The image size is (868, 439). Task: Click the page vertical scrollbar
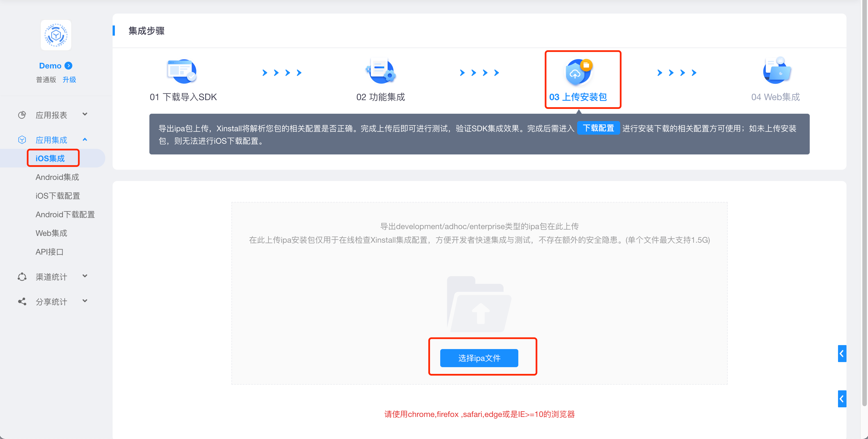point(864,202)
